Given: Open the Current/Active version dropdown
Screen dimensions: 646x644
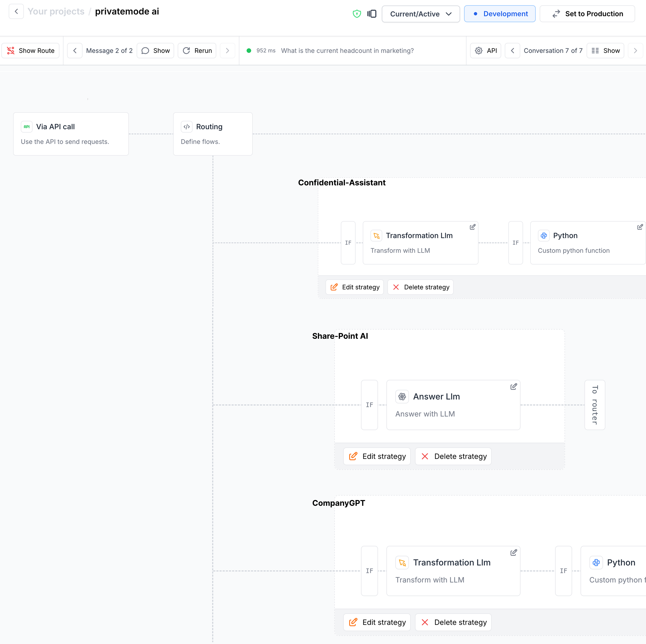Looking at the screenshot, I should [421, 14].
